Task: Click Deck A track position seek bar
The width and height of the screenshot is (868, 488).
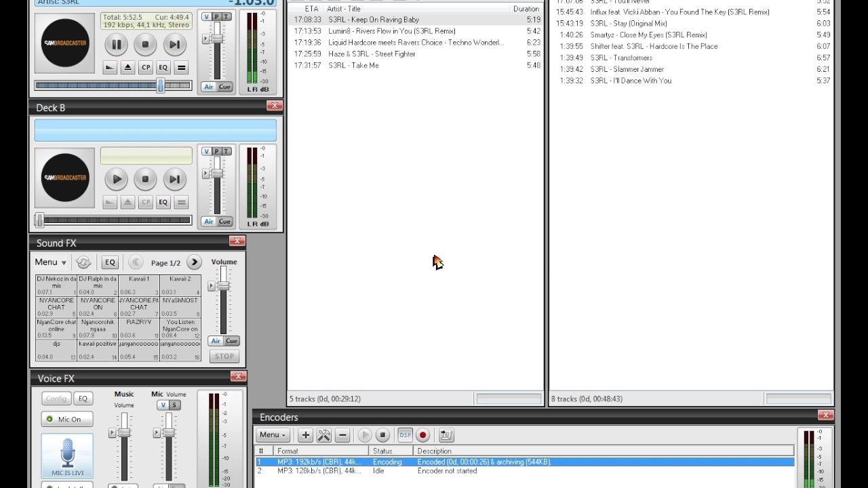Action: 113,85
